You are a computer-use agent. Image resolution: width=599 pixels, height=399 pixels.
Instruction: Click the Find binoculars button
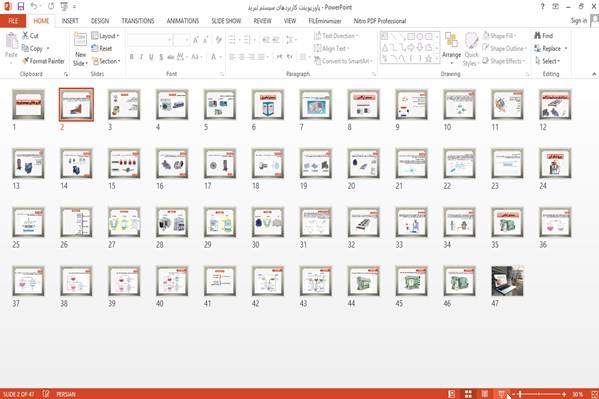pos(544,36)
